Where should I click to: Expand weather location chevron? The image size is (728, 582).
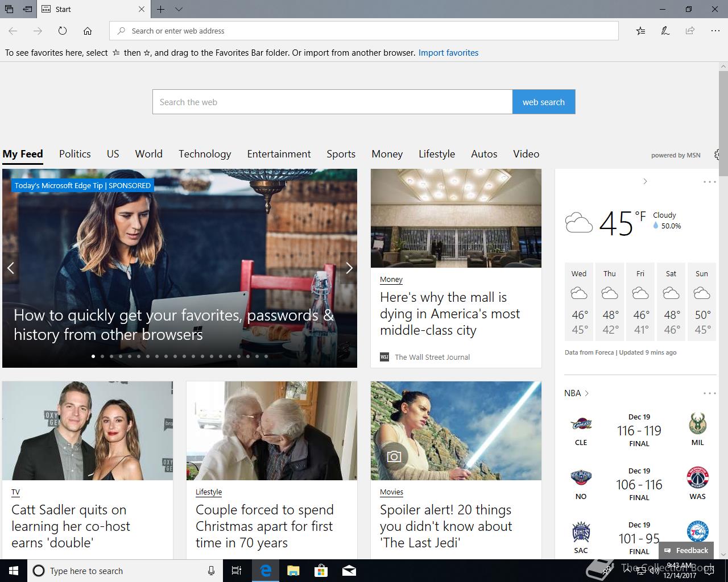(x=645, y=181)
